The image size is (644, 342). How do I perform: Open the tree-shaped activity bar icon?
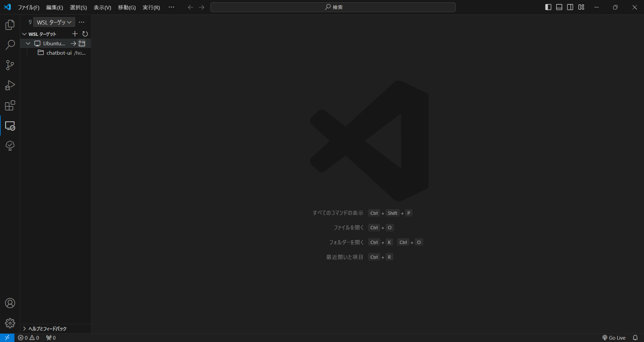[x=10, y=146]
